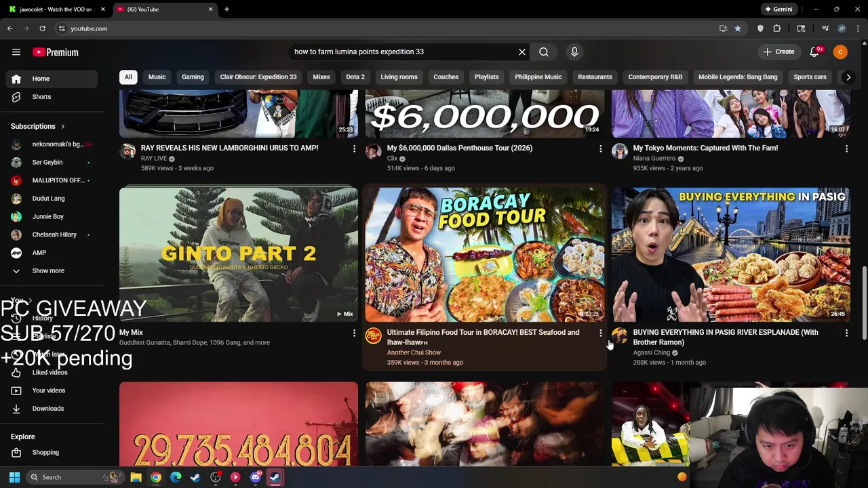The image size is (868, 488).
Task: Open Niana Guerrero channel name
Action: point(654,159)
